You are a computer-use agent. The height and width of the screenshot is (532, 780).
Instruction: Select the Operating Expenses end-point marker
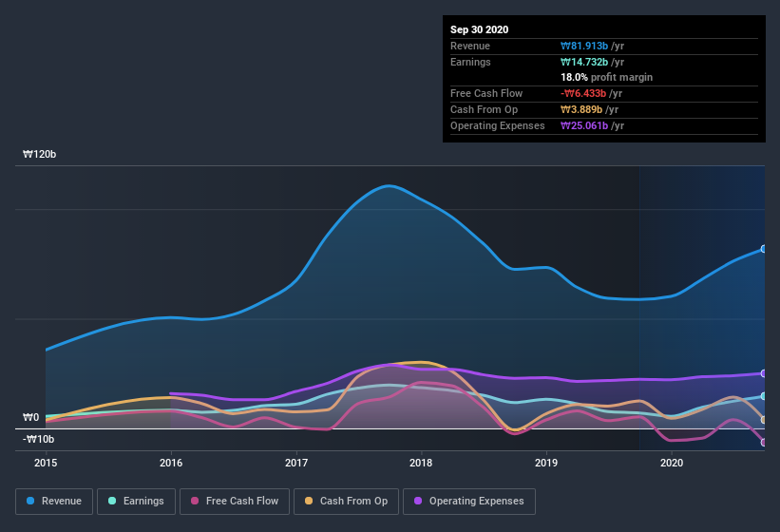click(764, 373)
